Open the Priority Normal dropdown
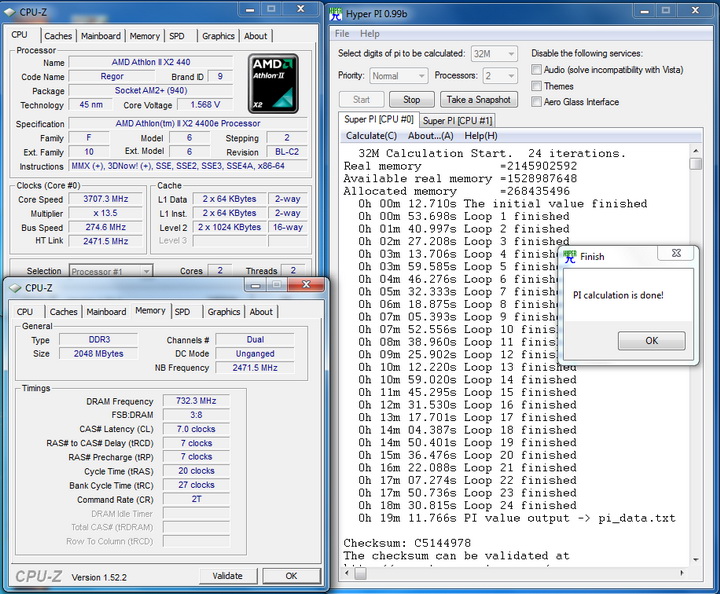Screen dimensions: 720x594 point(399,76)
